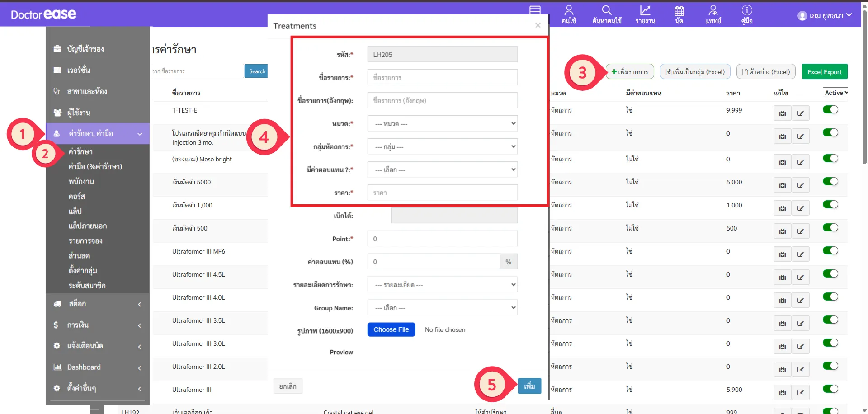Toggle active switch for the 5,900 row
The height and width of the screenshot is (414, 868).
pyautogui.click(x=830, y=389)
